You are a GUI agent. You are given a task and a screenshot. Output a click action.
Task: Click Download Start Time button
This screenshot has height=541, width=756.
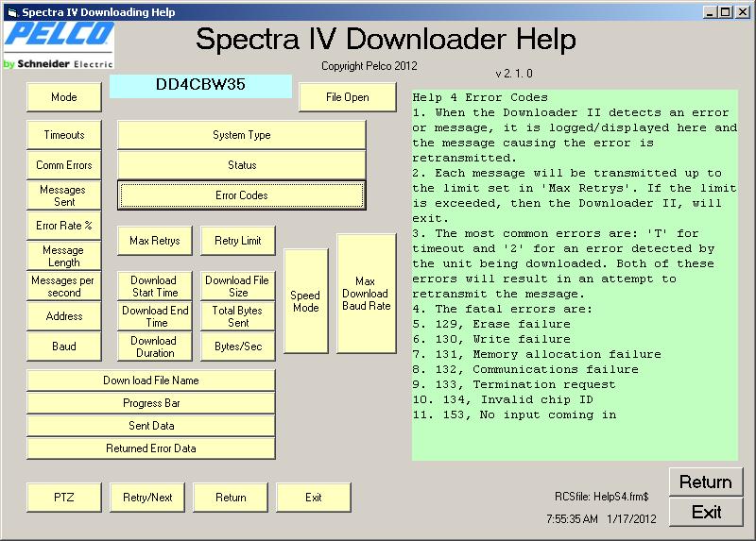pyautogui.click(x=155, y=286)
